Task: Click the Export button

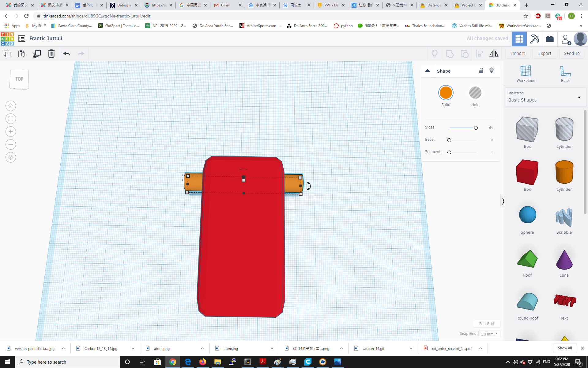Action: coord(545,54)
